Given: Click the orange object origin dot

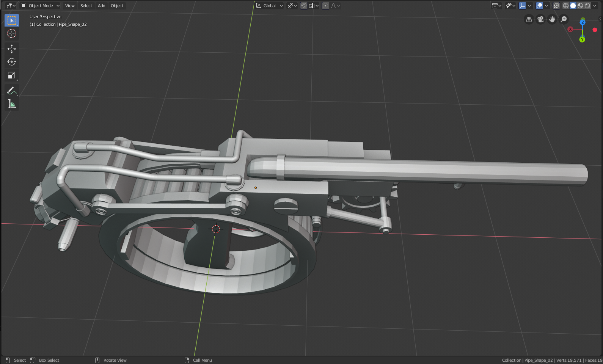Looking at the screenshot, I should [256, 188].
